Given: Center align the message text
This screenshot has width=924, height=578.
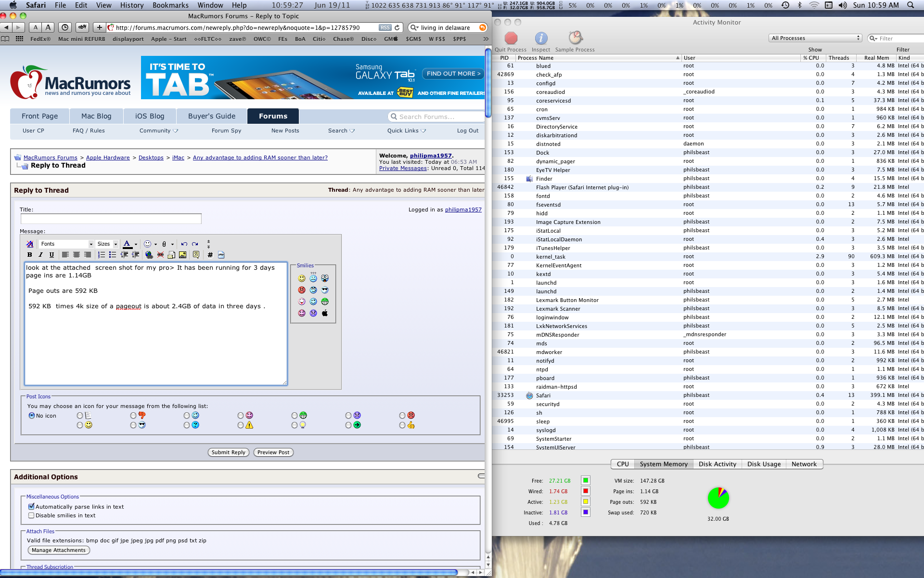Looking at the screenshot, I should click(x=76, y=255).
